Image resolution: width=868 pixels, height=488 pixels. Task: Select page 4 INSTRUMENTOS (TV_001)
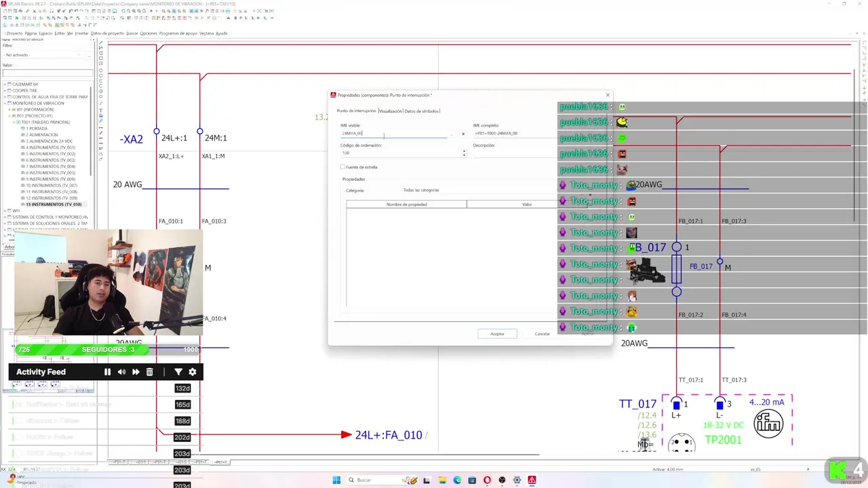[x=50, y=147]
